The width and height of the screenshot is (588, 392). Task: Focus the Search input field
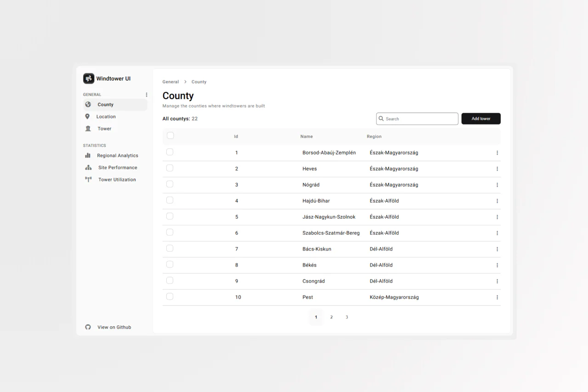(417, 119)
